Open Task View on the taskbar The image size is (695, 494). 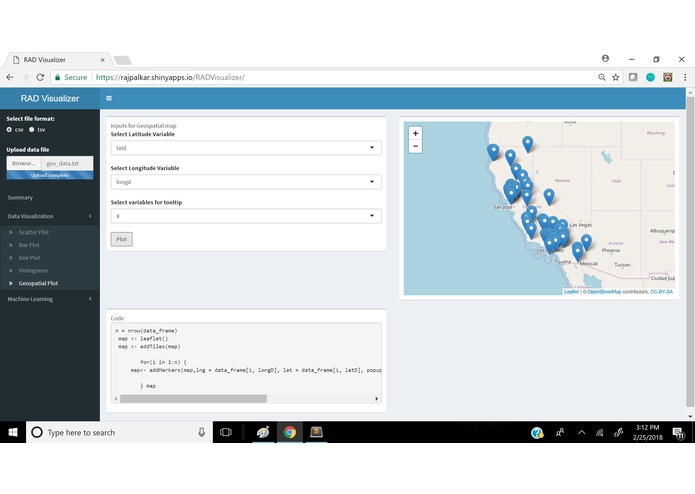click(x=226, y=432)
